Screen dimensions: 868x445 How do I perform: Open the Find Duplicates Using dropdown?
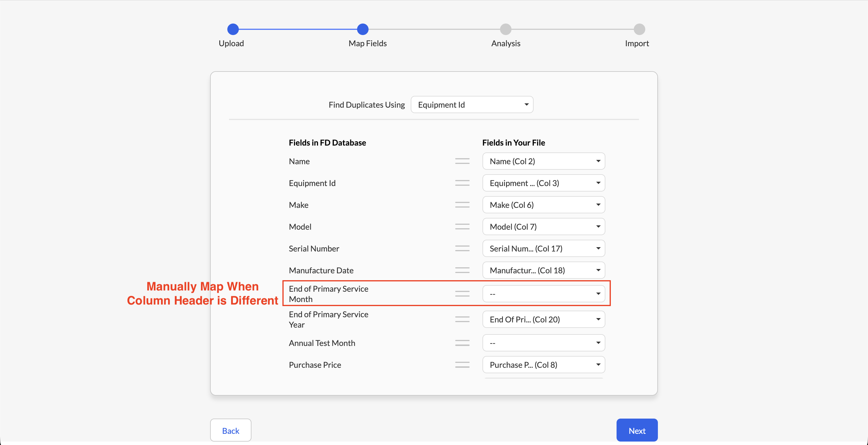(x=472, y=105)
